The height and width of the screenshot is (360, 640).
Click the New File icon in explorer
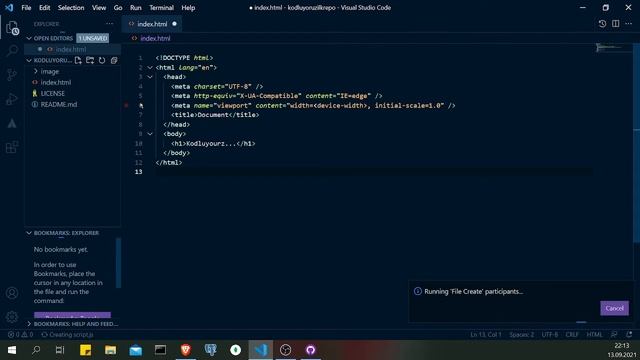pos(78,60)
